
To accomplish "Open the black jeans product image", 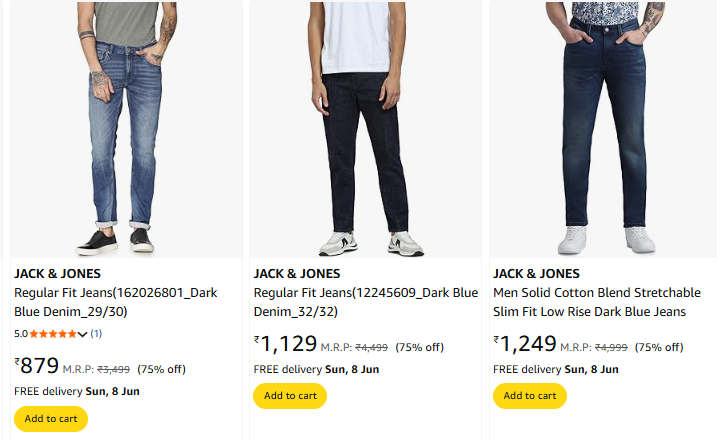I will click(365, 128).
